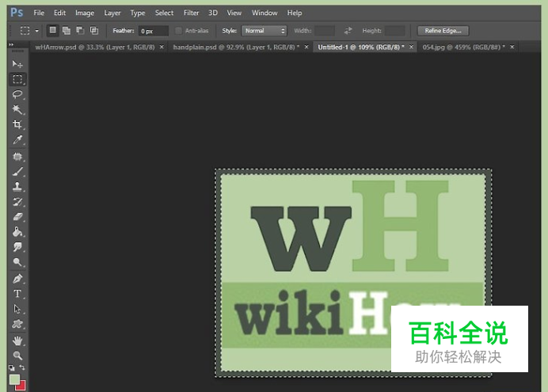Select the Custom Shape tool
This screenshot has height=392, width=548.
[x=17, y=324]
